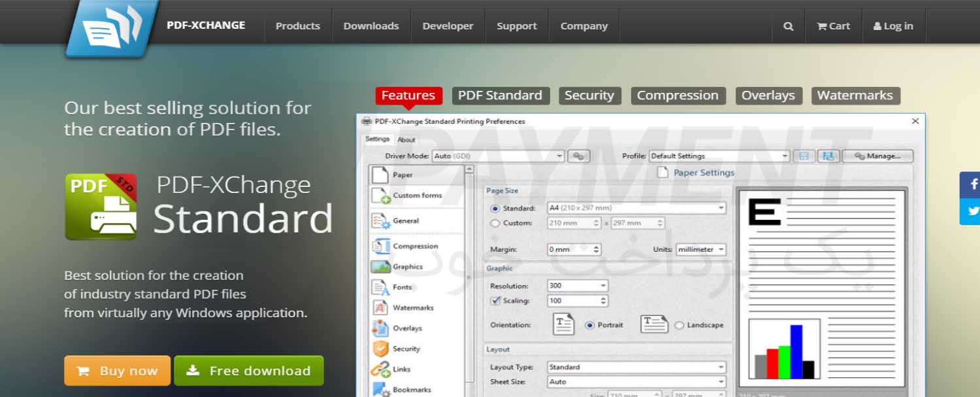Click the Manage... profiles button

[x=877, y=156]
